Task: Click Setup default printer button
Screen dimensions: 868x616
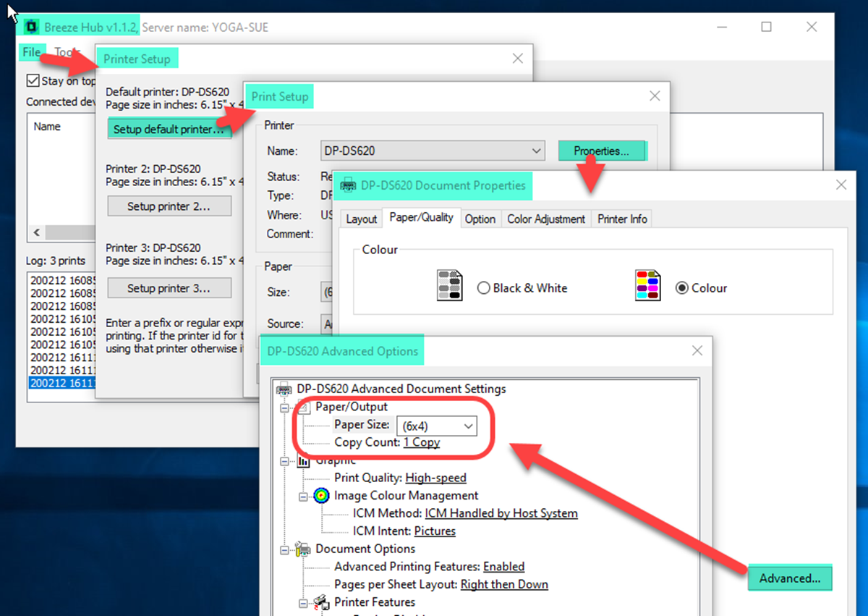Action: pos(169,130)
